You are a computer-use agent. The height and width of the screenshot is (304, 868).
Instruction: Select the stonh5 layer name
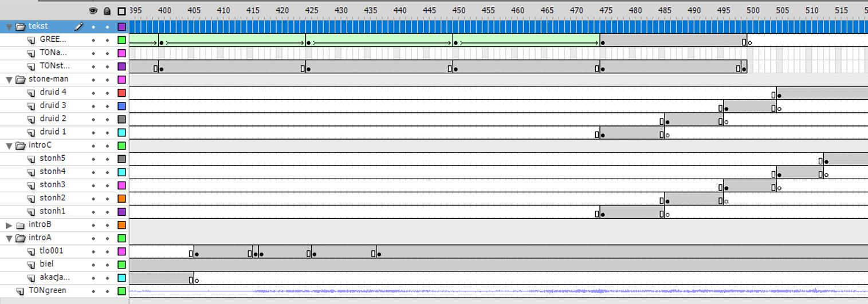click(52, 159)
